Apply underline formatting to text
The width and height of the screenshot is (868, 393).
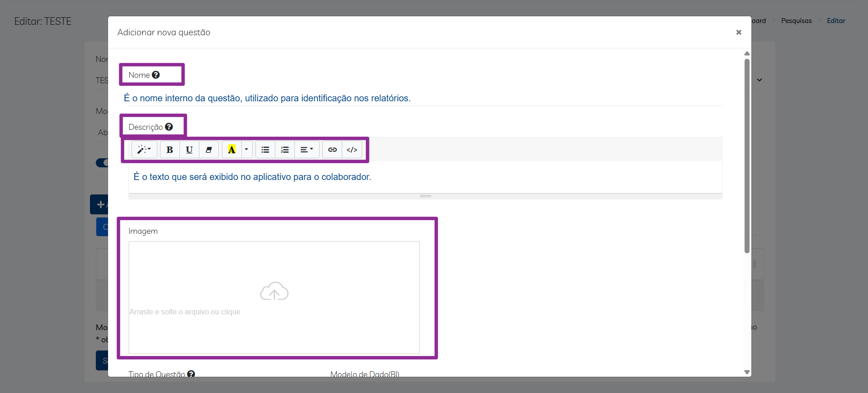(189, 150)
